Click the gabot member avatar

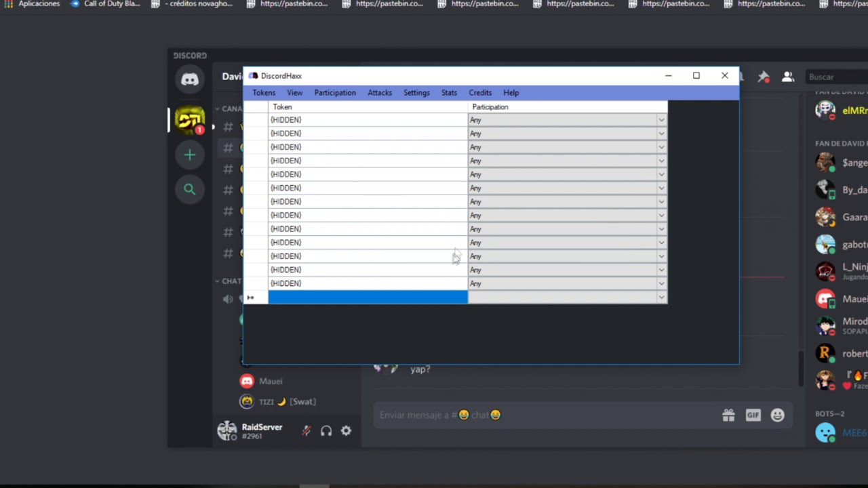click(825, 244)
